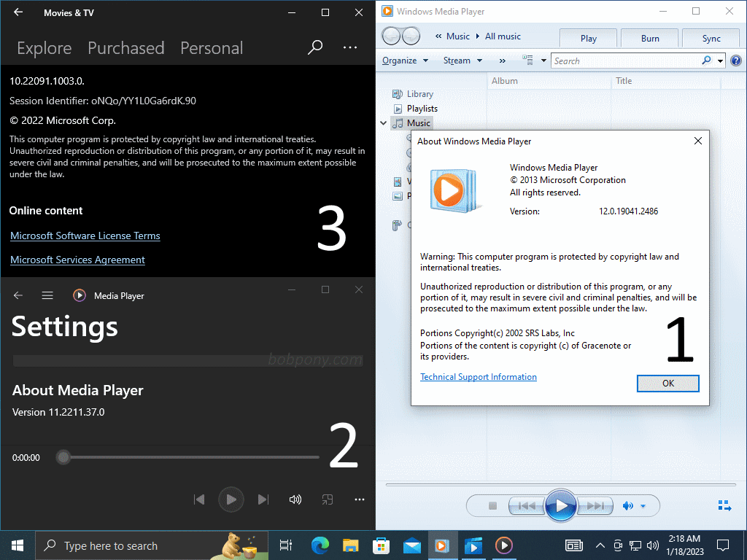
Task: Open Microsoft Services Agreement link
Action: (77, 260)
